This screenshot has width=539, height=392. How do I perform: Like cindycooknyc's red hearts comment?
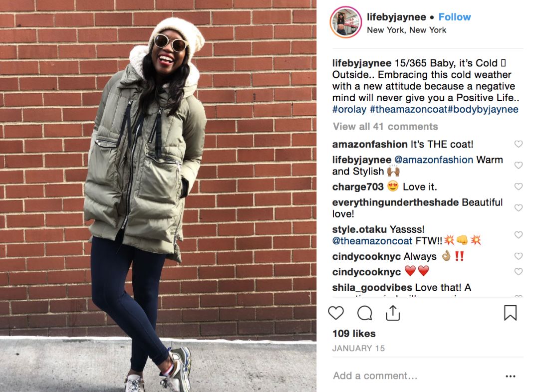pos(519,272)
